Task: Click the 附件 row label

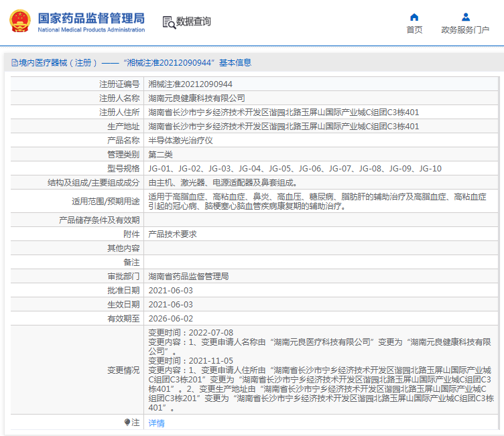Action: tap(131, 234)
